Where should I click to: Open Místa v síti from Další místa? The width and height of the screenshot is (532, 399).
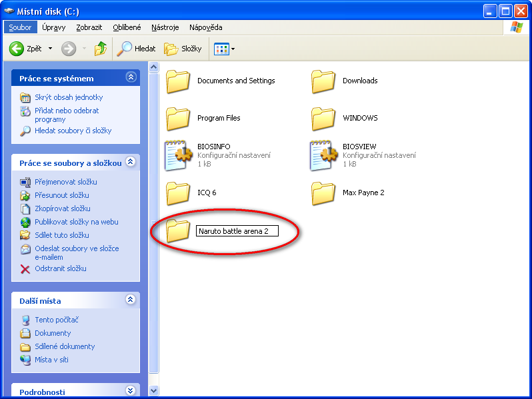tap(51, 360)
